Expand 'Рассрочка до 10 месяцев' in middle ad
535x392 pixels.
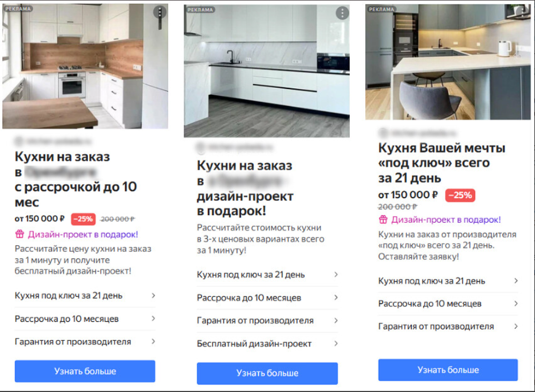point(267,298)
